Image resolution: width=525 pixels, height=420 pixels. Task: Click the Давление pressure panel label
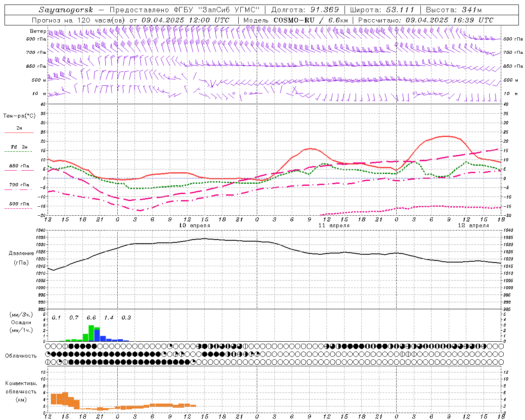click(x=21, y=253)
